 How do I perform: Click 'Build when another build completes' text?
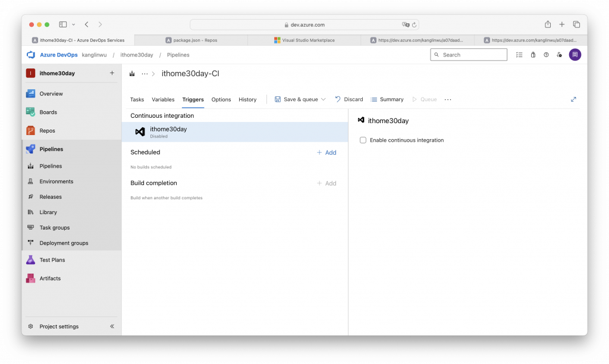(x=167, y=197)
